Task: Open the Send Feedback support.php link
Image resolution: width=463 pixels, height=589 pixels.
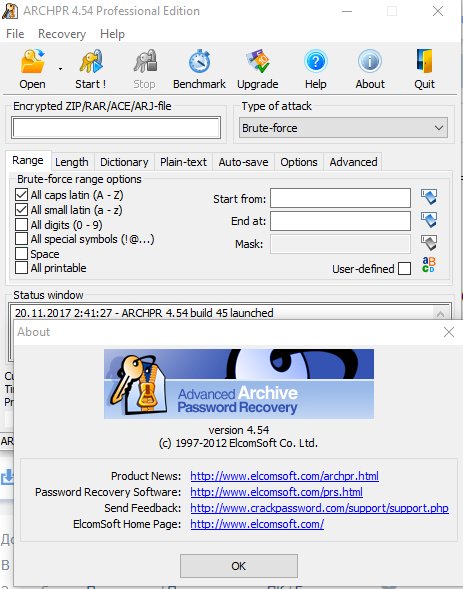Action: click(x=319, y=508)
